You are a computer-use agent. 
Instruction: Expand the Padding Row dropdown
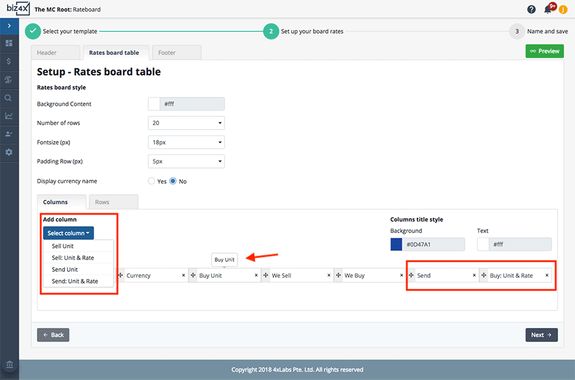pyautogui.click(x=186, y=161)
